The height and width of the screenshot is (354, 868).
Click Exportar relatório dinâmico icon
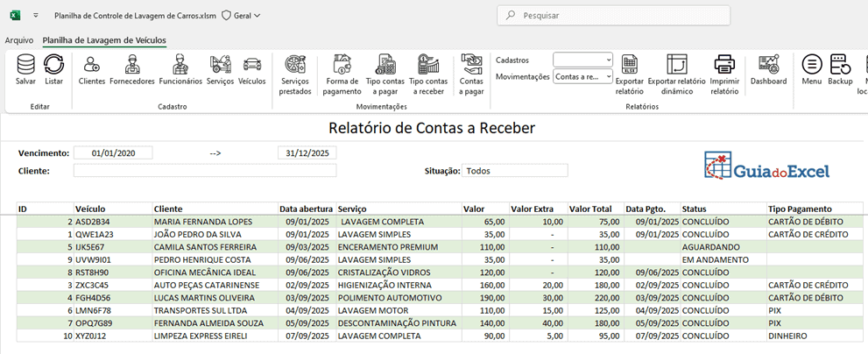[677, 64]
